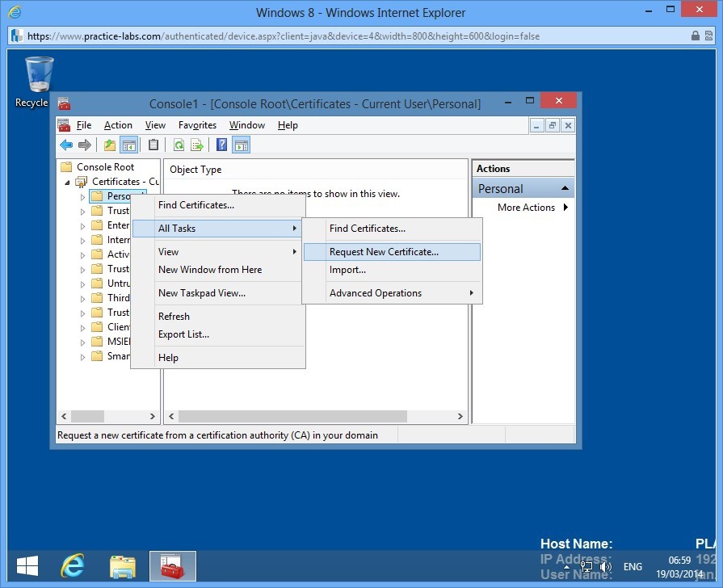Click the Up One Level toolbar icon

point(111,145)
